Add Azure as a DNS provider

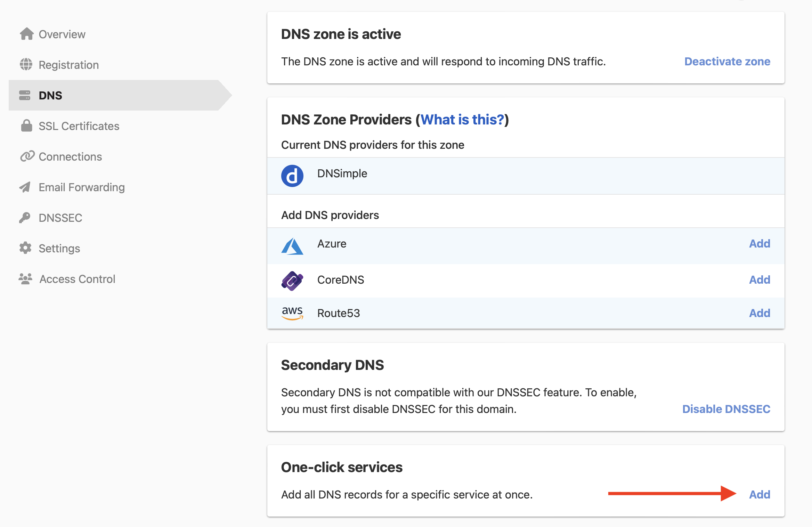(x=760, y=243)
